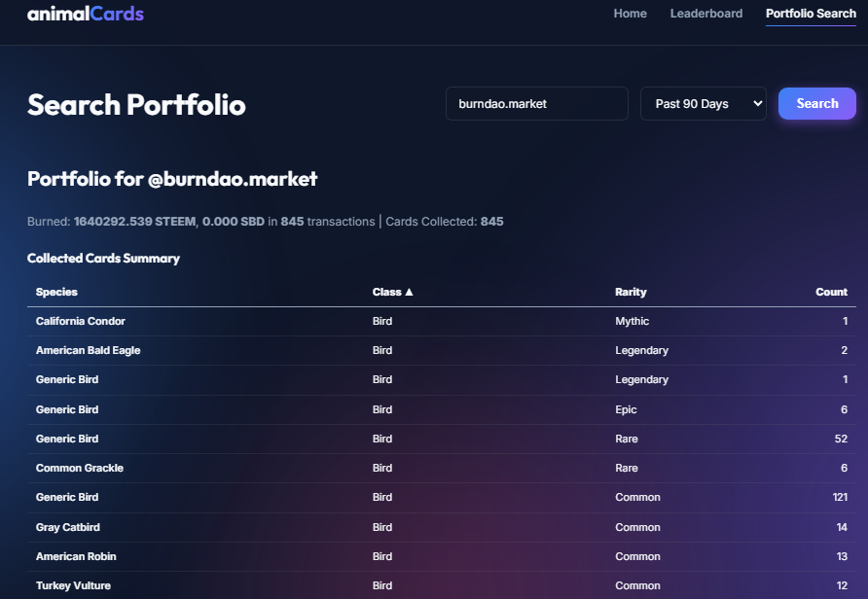Click 'Legendary' in the Generic Bird row
This screenshot has width=868, height=599.
[x=641, y=380]
